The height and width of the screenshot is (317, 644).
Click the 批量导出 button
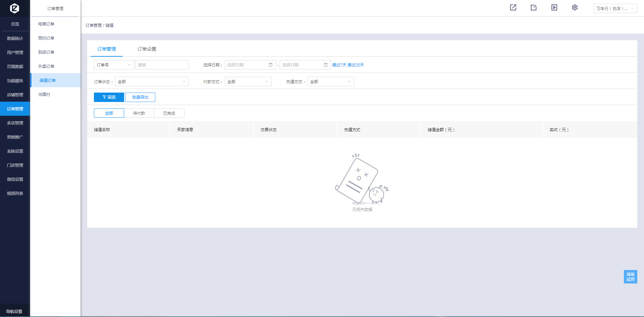[x=140, y=97]
